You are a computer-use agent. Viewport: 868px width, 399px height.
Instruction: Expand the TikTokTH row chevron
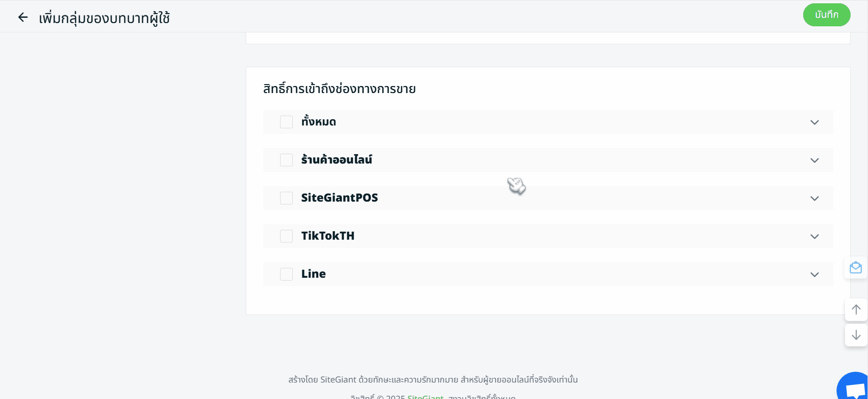click(814, 236)
